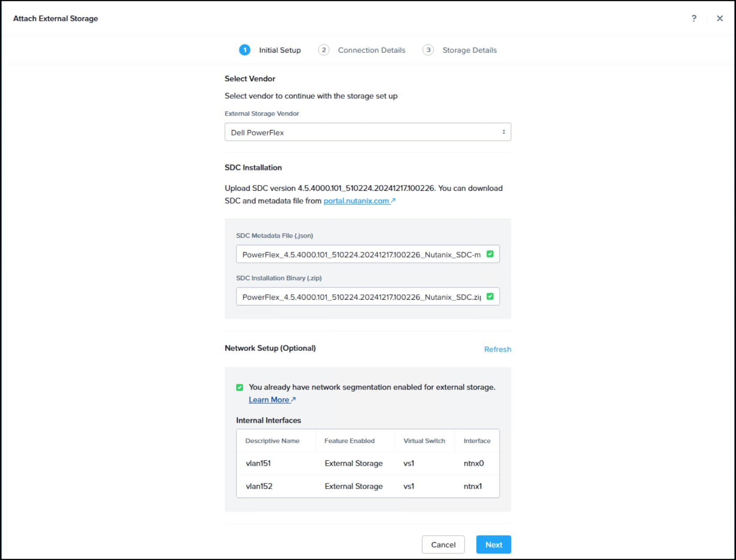
Task: Go to the Storage Details step
Action: click(x=469, y=50)
